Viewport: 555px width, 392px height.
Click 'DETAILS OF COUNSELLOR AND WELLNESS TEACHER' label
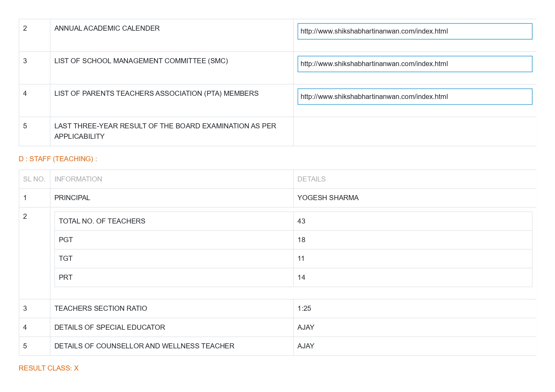click(144, 346)
